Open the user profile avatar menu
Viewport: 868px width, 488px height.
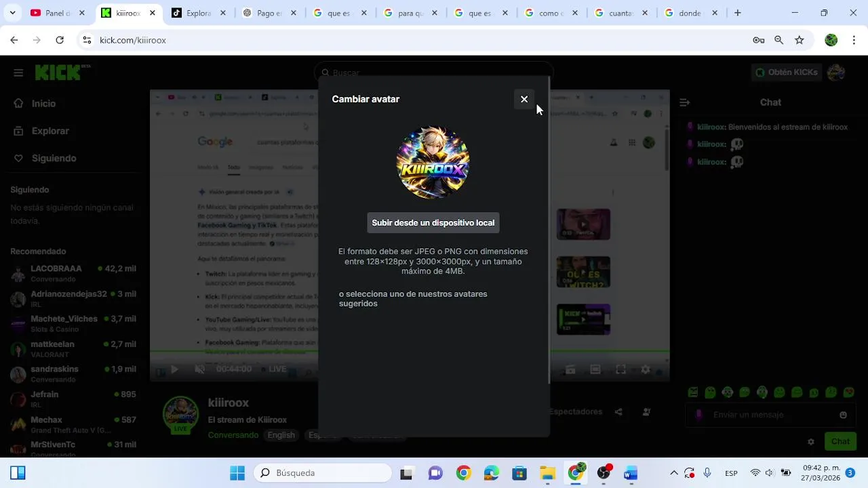click(836, 72)
